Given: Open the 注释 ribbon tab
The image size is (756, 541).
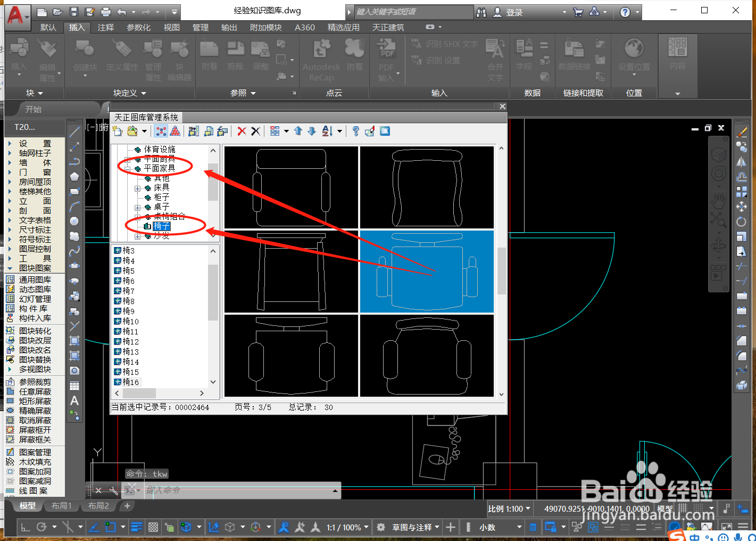Looking at the screenshot, I should click(x=106, y=27).
